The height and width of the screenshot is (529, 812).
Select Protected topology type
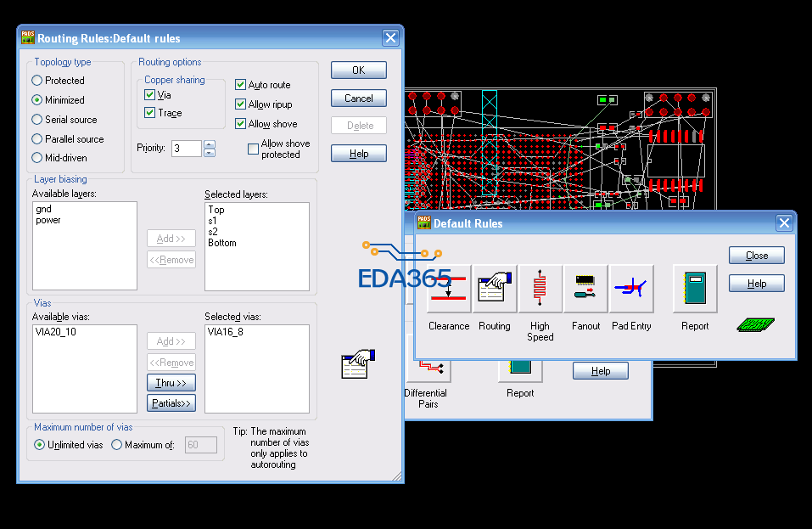(36, 81)
